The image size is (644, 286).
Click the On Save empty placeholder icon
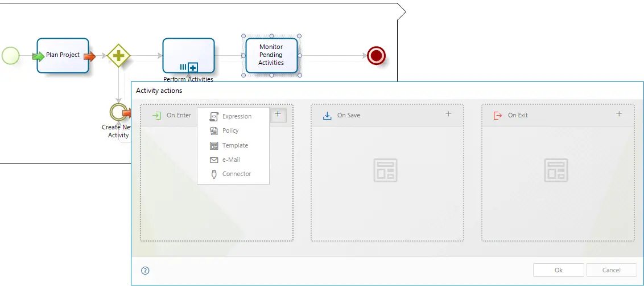386,170
